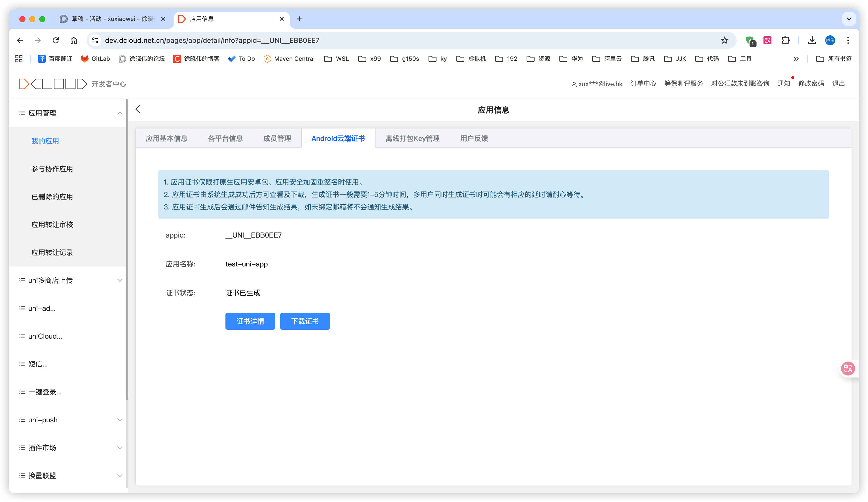
Task: Open 通知 link in top header
Action: [x=783, y=84]
